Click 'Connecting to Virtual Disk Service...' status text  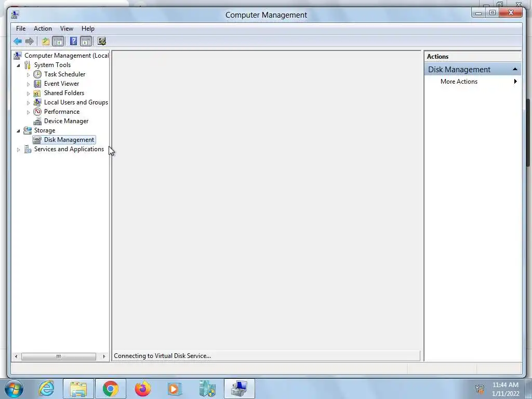click(162, 356)
